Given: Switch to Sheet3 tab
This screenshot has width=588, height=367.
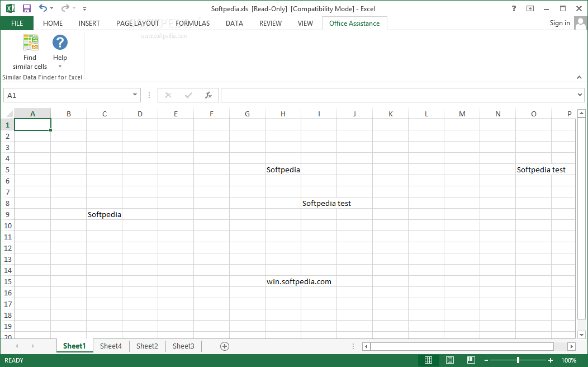Looking at the screenshot, I should tap(183, 346).
